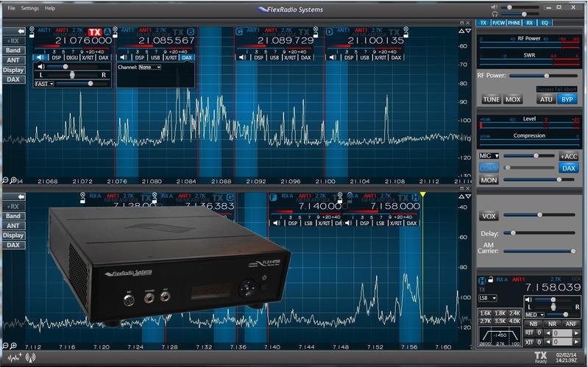Screen dimensions: 588x367
Task: Adjust the VOX Delay slider
Action: pyautogui.click(x=539, y=233)
